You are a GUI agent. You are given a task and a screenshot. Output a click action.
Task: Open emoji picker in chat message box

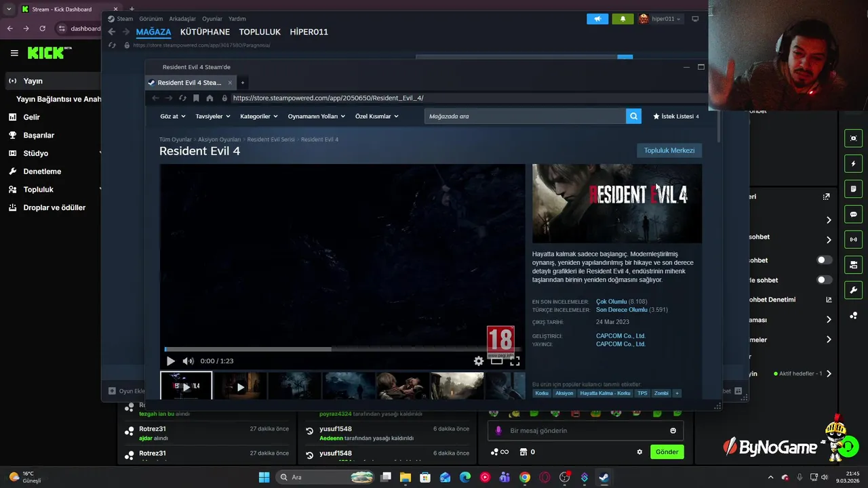pos(673,430)
